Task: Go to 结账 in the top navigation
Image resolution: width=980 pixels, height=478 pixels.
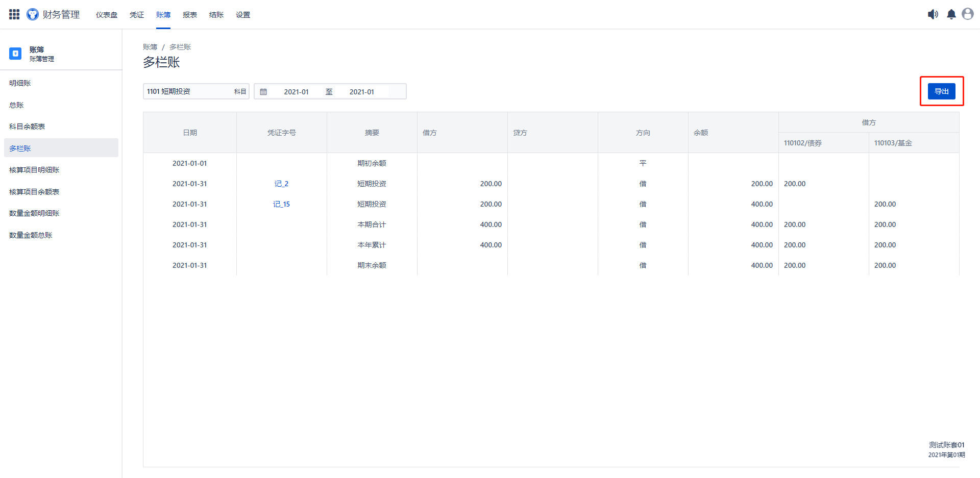Action: [x=216, y=15]
